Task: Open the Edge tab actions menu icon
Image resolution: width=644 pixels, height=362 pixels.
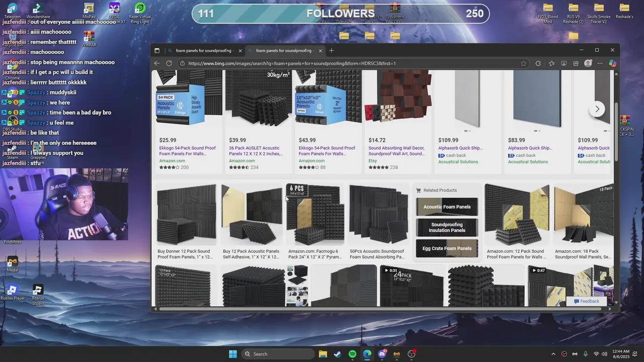Action: [157, 51]
